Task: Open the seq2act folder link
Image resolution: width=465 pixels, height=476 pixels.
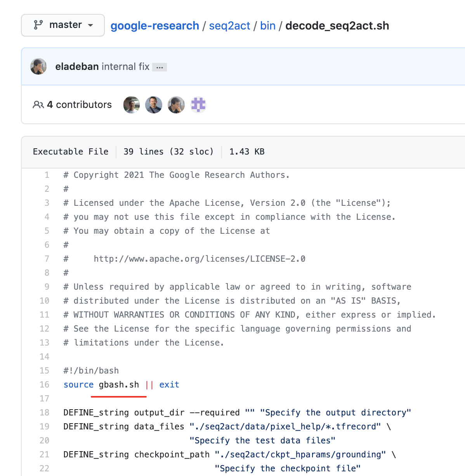Action: pyautogui.click(x=229, y=26)
